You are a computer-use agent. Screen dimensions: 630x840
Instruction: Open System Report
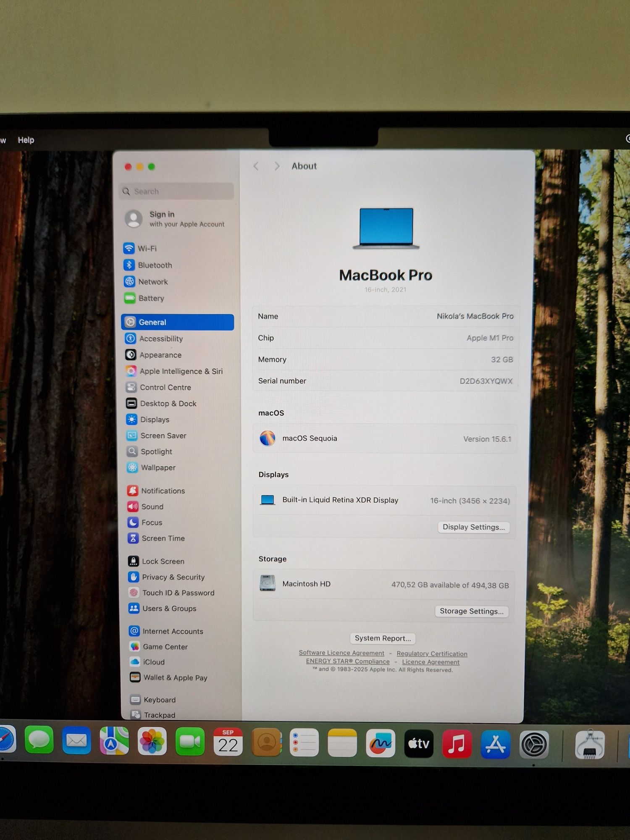click(383, 638)
